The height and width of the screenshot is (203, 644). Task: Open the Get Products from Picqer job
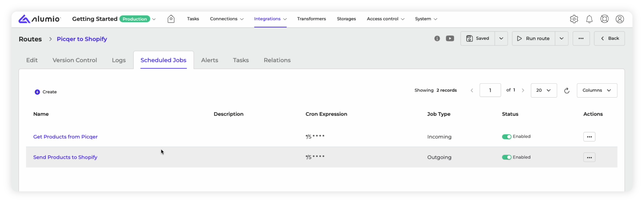click(65, 137)
